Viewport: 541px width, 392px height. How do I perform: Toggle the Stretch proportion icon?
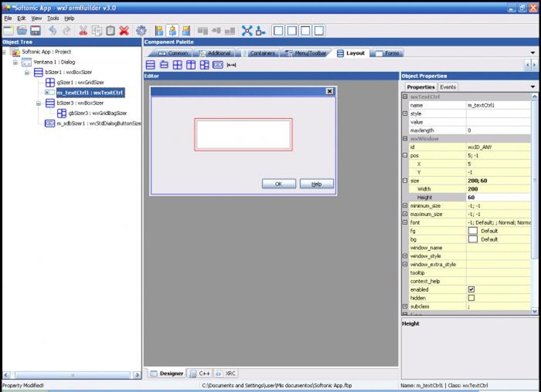coord(260,31)
